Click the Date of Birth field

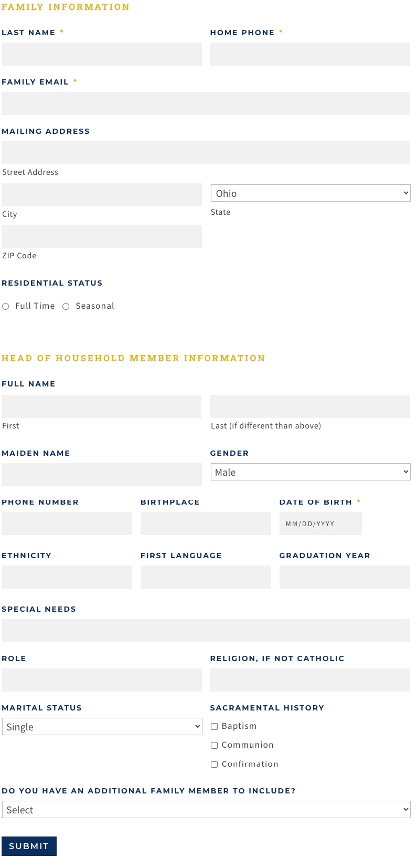tap(320, 524)
